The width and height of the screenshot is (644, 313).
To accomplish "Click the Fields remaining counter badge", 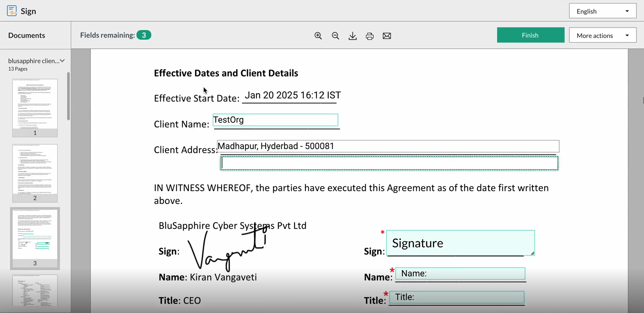I will point(144,35).
